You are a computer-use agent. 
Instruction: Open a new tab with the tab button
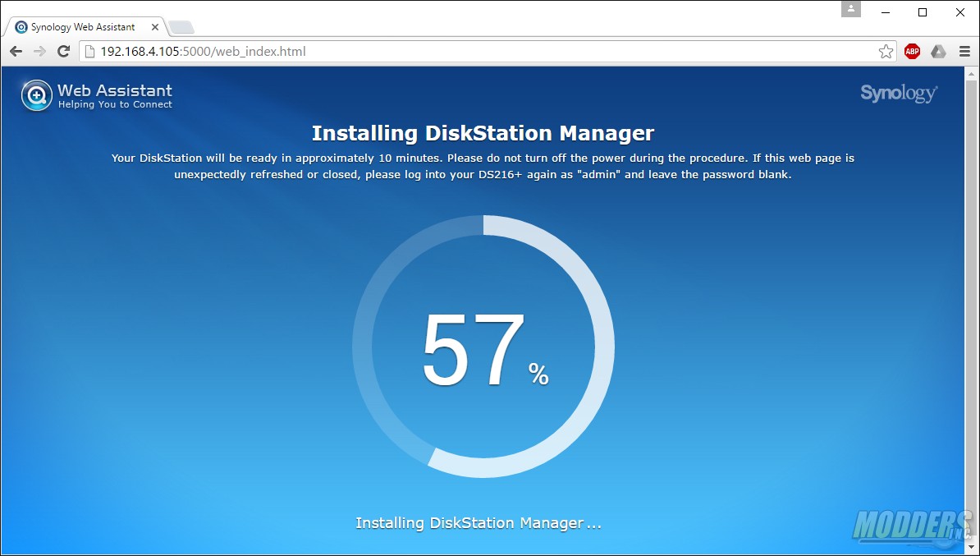click(x=181, y=27)
